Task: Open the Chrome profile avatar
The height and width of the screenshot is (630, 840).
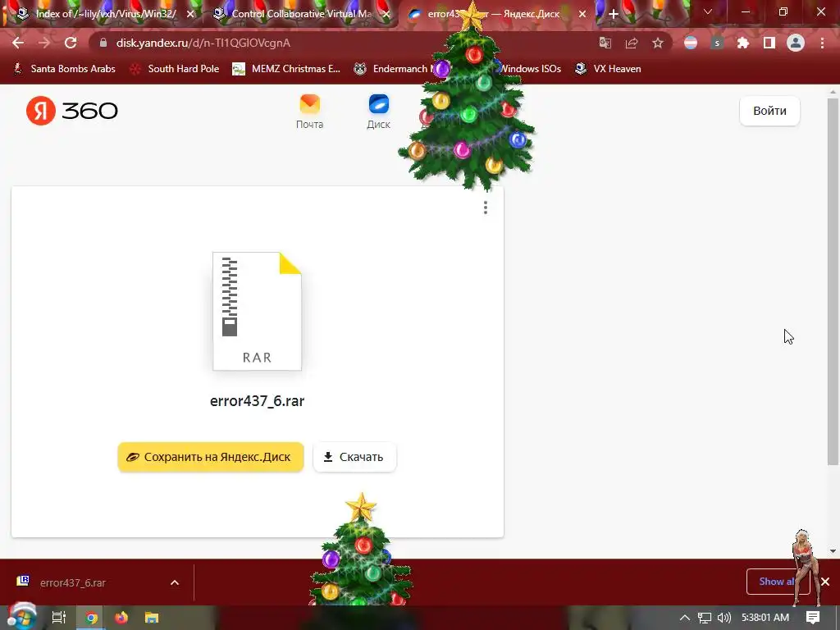Action: point(796,43)
